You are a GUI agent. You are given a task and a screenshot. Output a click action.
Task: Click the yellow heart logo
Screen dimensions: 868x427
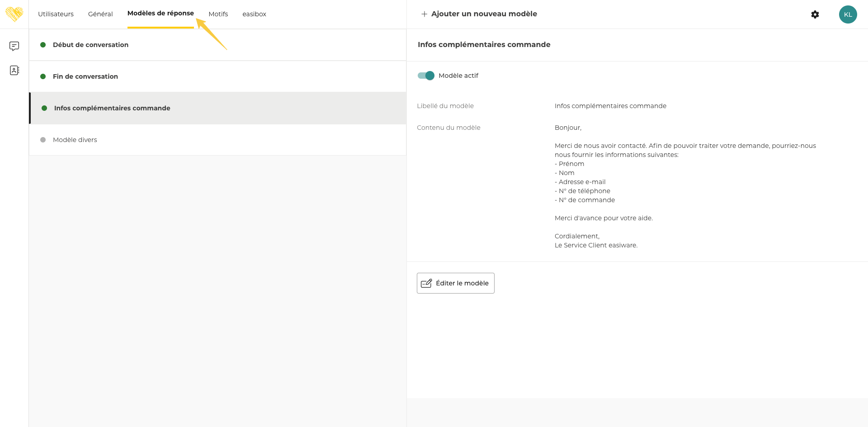tap(14, 14)
